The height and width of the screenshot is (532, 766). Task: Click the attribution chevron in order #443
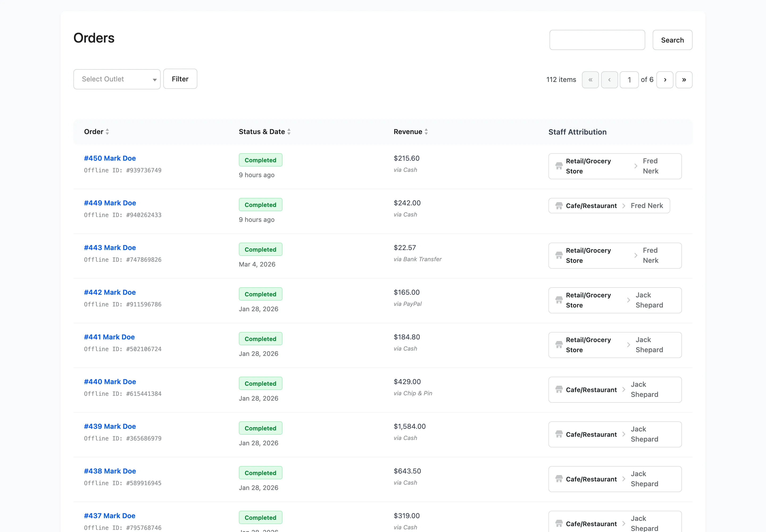(x=636, y=255)
